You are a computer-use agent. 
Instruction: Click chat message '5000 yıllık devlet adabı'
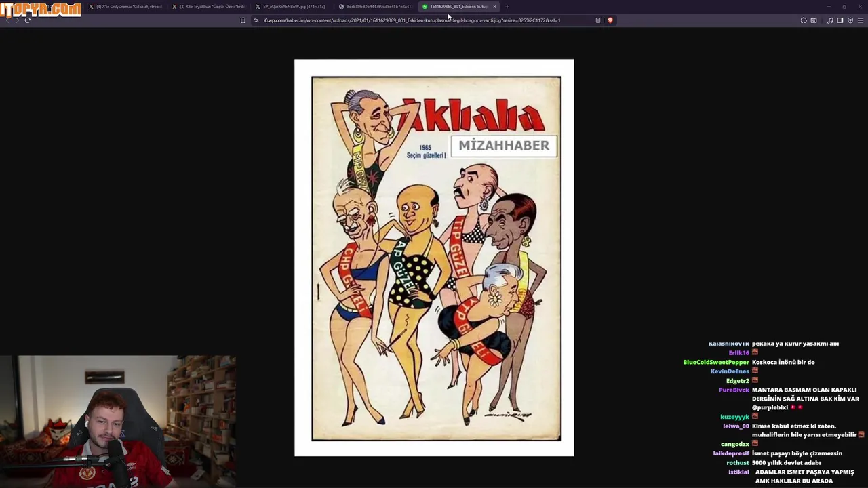pos(787,463)
